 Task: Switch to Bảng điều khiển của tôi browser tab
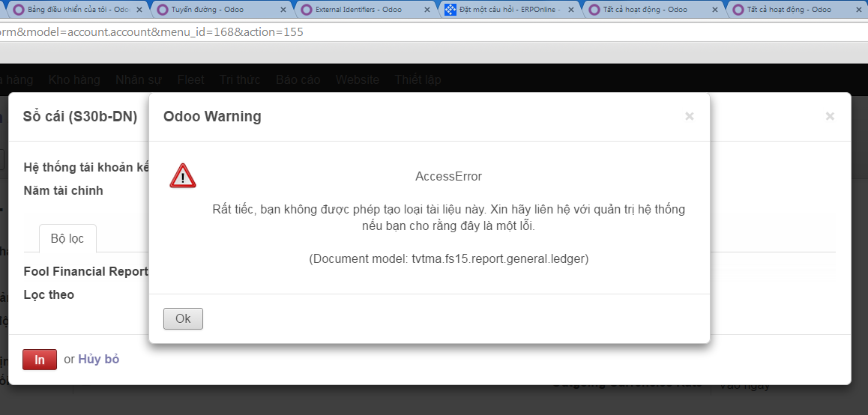click(77, 10)
